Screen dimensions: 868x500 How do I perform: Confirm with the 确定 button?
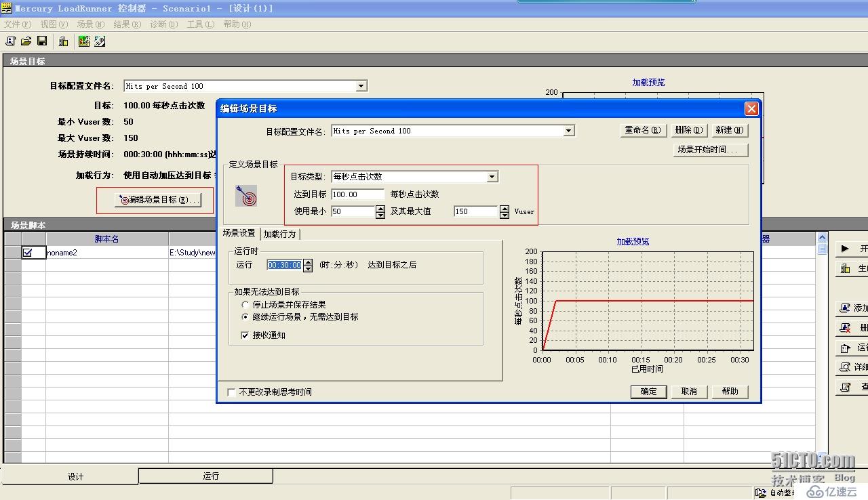pos(648,392)
